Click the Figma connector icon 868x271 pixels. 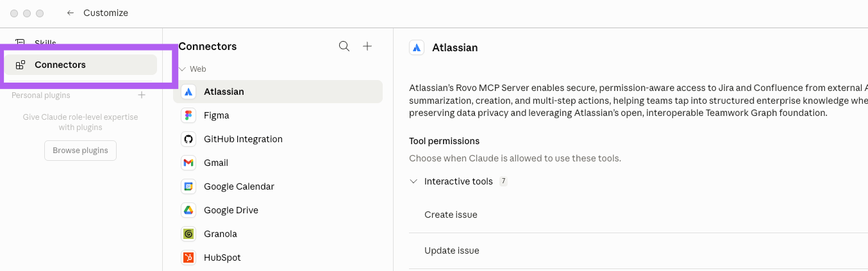188,115
